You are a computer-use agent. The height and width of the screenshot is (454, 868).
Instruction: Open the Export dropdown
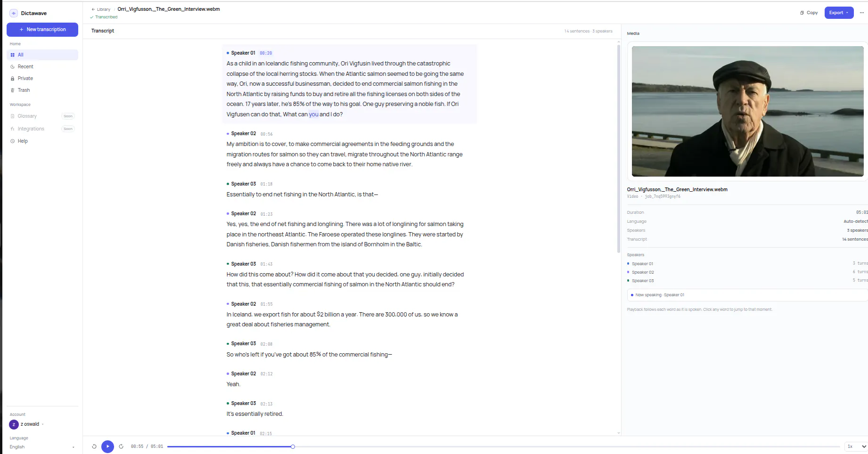click(x=839, y=13)
